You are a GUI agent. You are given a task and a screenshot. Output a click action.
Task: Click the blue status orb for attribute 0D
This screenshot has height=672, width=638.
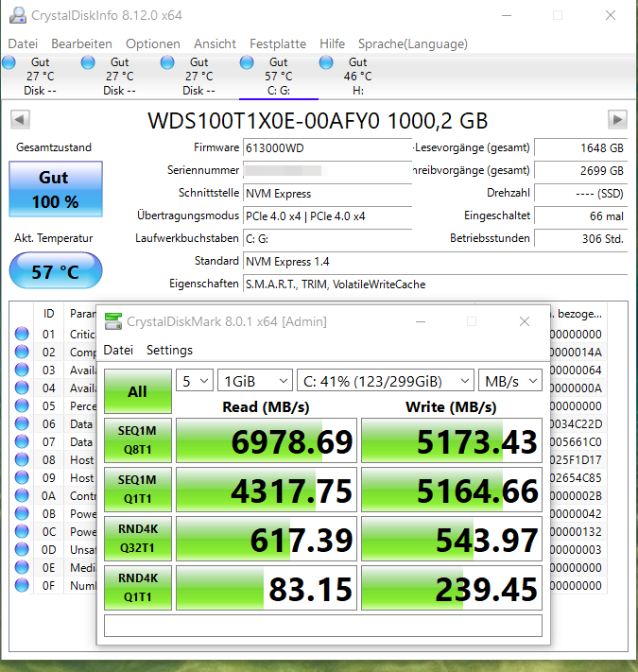coord(22,549)
